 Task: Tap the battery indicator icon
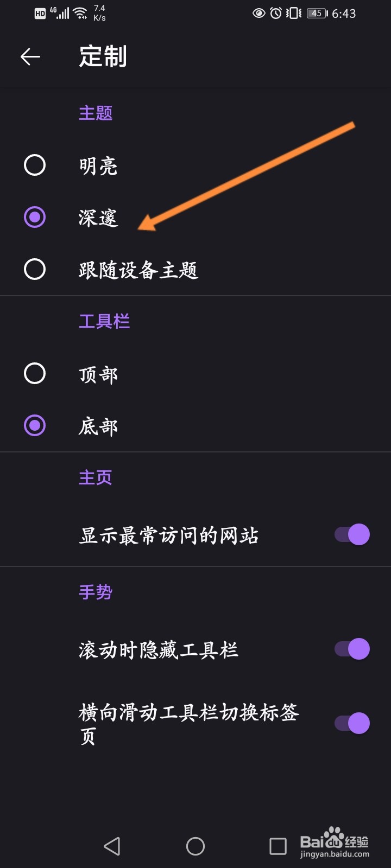pos(317,13)
